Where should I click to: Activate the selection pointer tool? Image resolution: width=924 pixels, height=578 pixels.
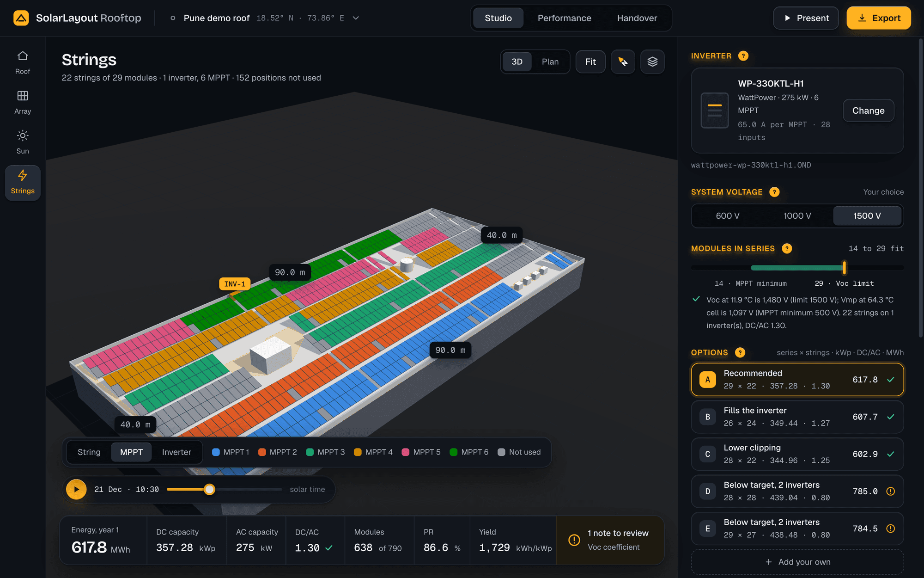623,61
